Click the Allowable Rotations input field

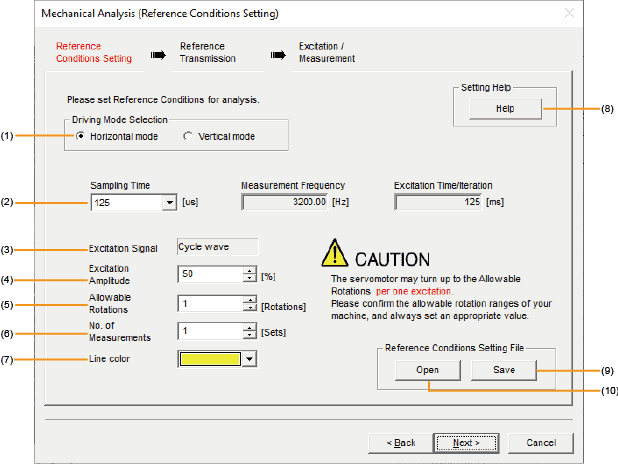click(x=209, y=303)
